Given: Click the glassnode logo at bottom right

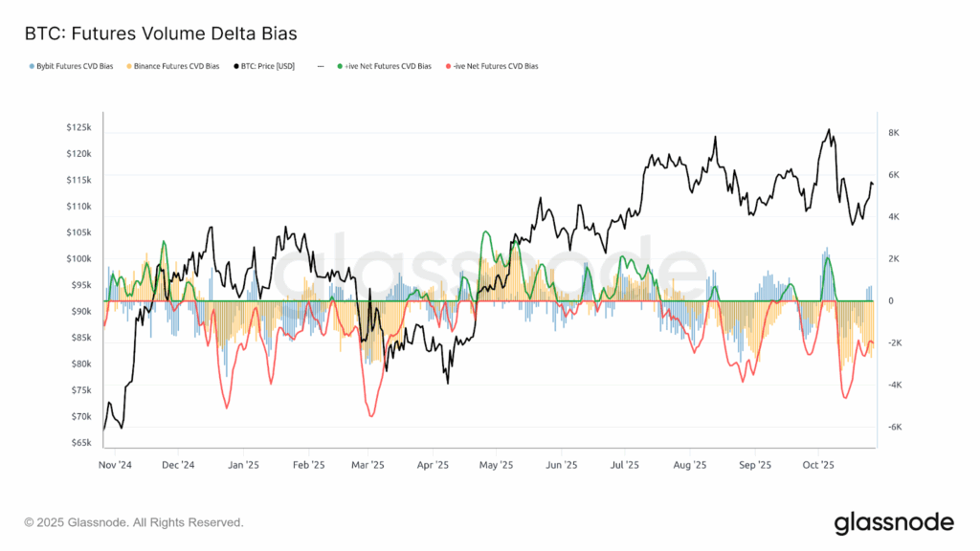Looking at the screenshot, I should [893, 522].
